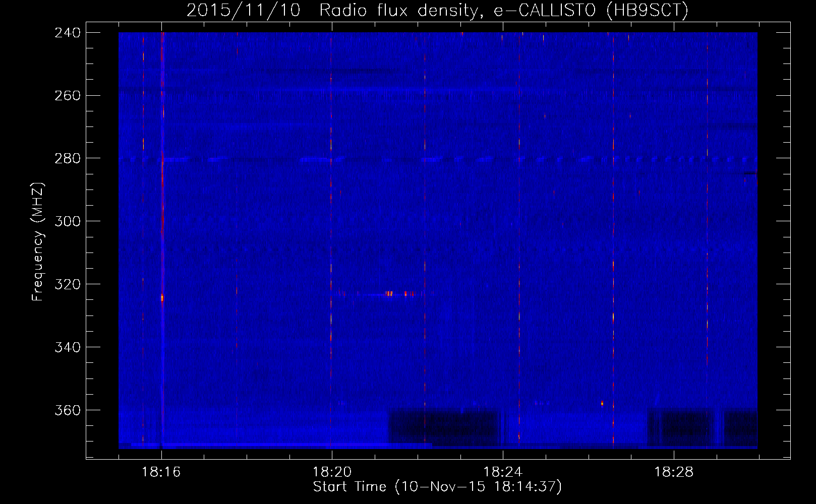Click the small bright spot near 358 MHz before 18:27

(602, 403)
